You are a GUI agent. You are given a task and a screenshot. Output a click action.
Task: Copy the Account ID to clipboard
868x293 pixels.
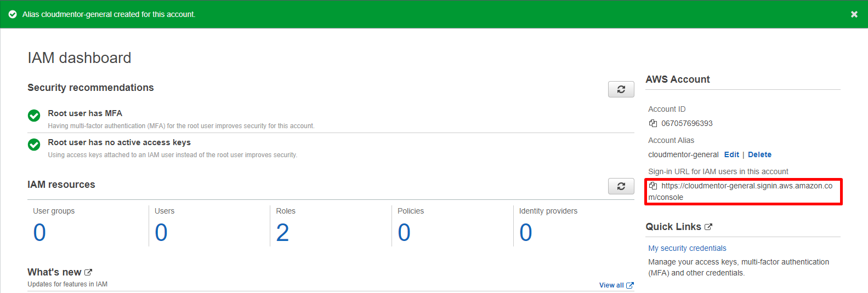pyautogui.click(x=653, y=123)
